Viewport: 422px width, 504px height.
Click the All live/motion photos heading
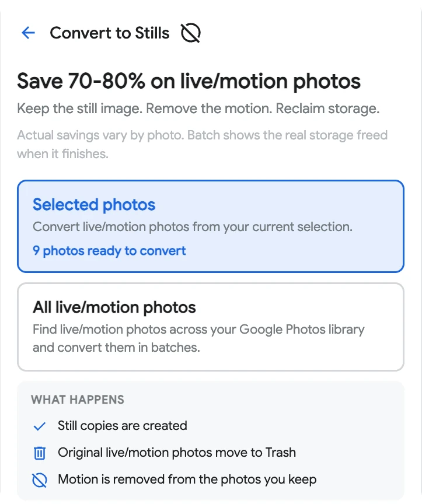(114, 307)
